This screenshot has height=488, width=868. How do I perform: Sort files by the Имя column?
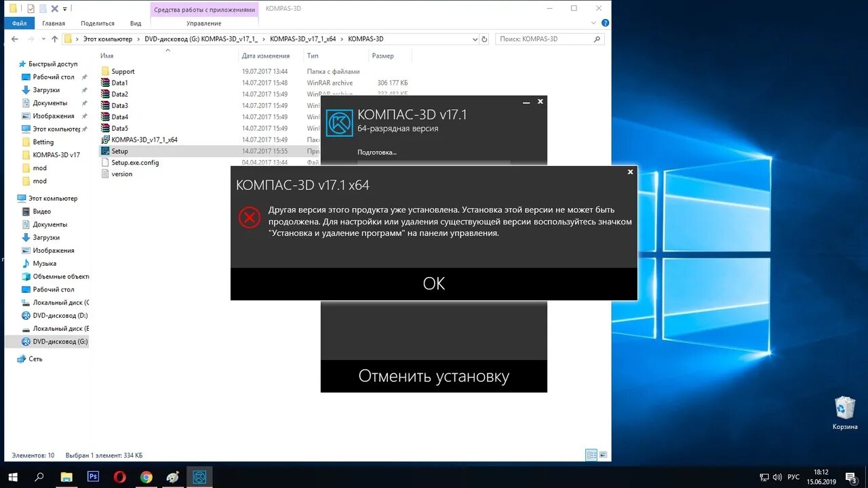tap(106, 56)
